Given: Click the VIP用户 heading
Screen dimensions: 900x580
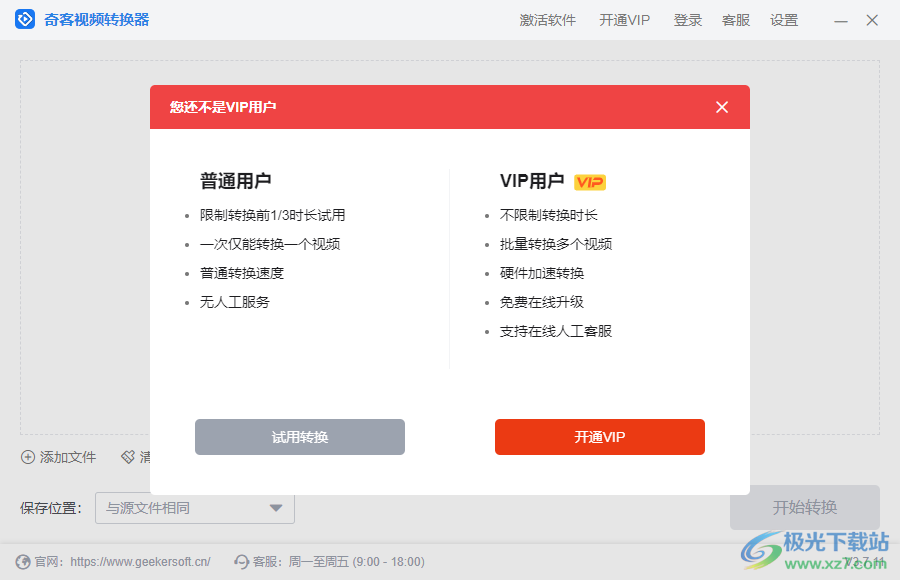Looking at the screenshot, I should pyautogui.click(x=532, y=181).
